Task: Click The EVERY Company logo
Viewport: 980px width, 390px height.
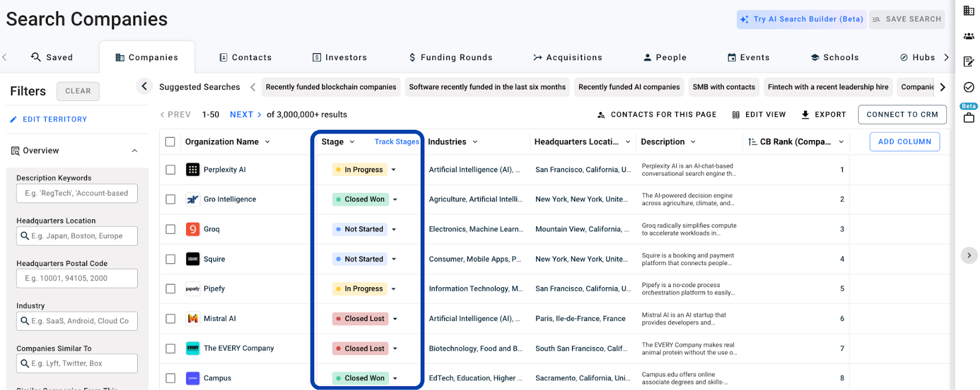Action: click(x=193, y=348)
